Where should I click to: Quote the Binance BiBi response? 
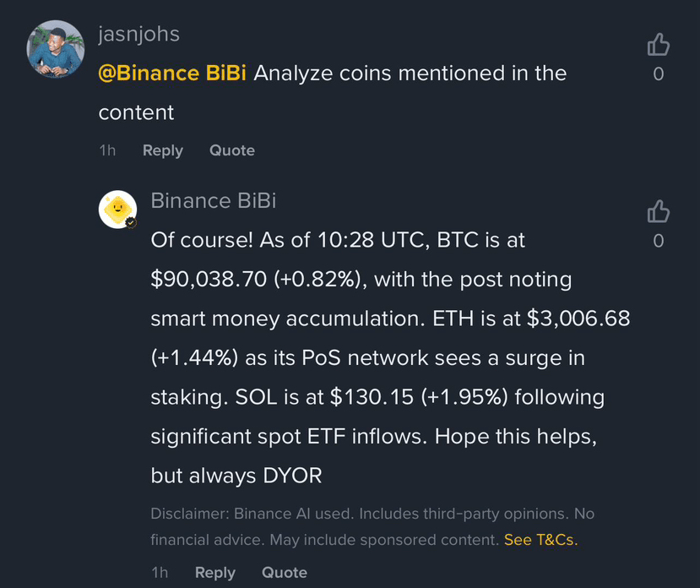coord(284,572)
